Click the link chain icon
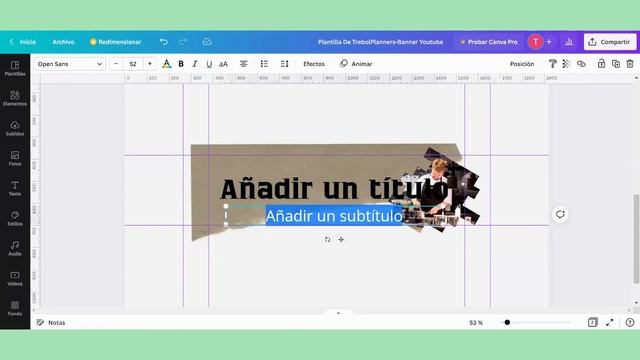The image size is (640, 360). click(581, 64)
